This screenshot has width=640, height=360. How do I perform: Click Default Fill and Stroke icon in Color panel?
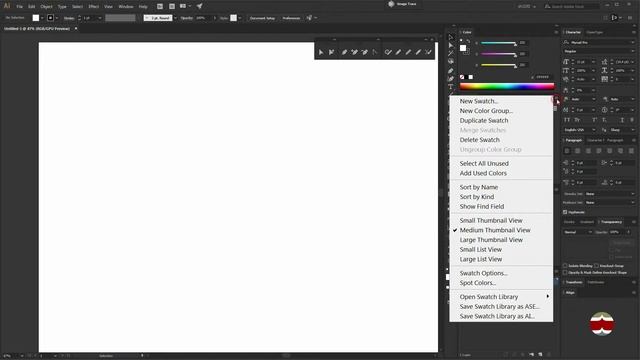pyautogui.click(x=461, y=41)
